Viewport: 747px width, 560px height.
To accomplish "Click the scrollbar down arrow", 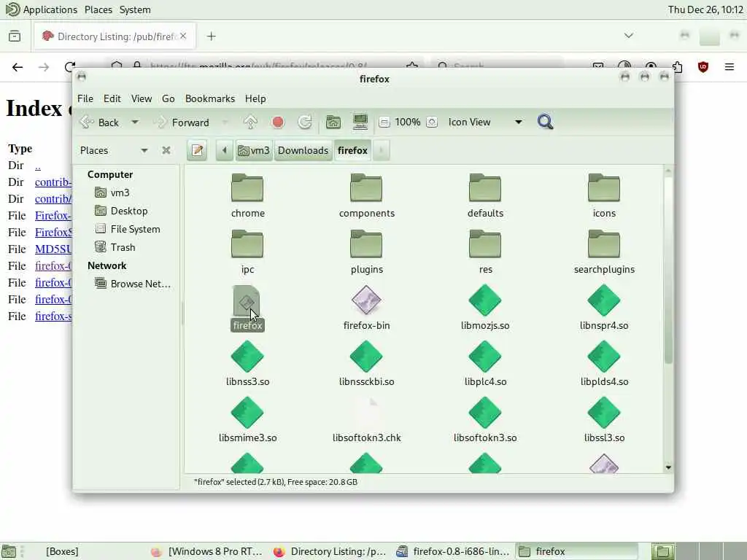I will pos(668,467).
